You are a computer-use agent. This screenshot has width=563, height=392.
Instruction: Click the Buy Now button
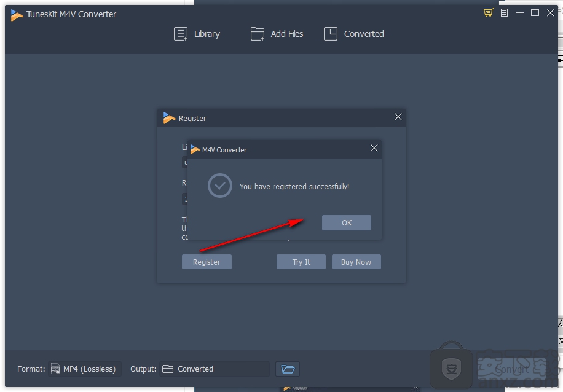tap(356, 262)
